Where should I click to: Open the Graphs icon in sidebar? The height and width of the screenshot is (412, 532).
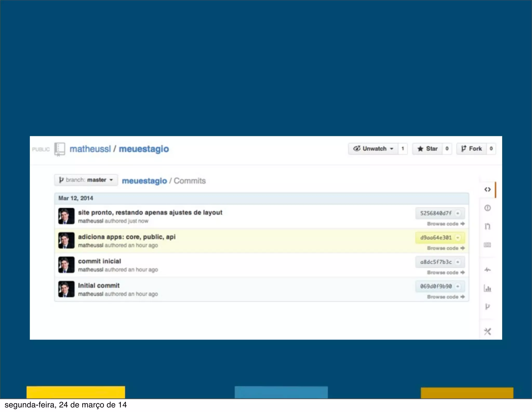[x=488, y=288]
